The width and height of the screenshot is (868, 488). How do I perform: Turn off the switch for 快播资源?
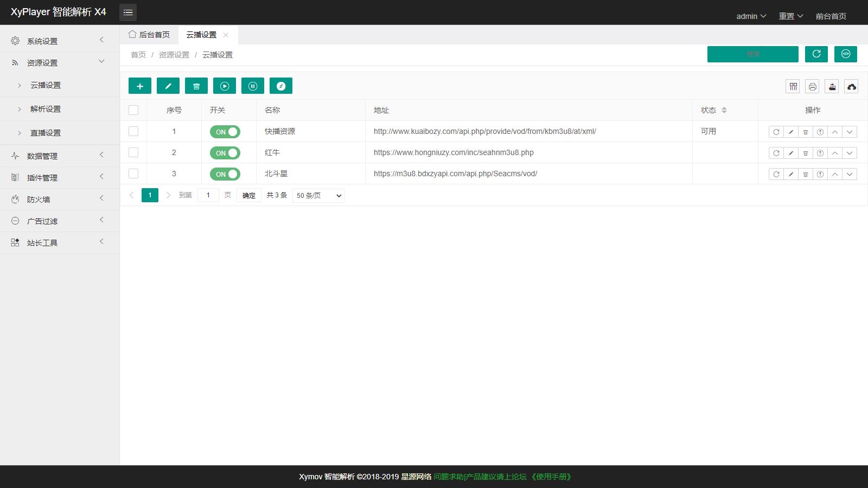click(225, 132)
